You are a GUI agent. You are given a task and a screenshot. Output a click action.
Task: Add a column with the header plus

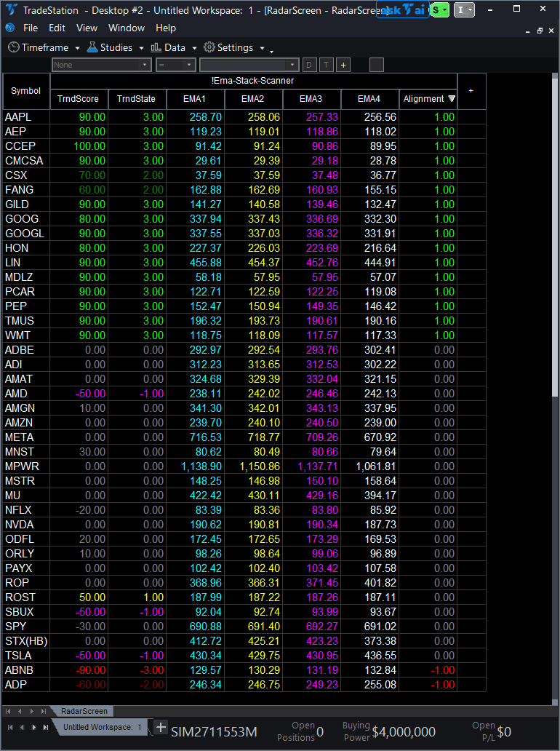pos(471,90)
